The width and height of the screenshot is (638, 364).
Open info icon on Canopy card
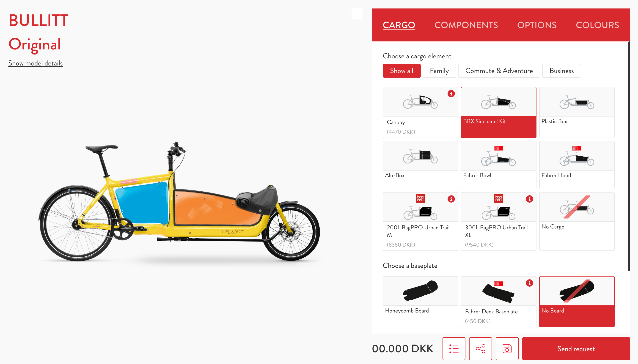click(451, 94)
